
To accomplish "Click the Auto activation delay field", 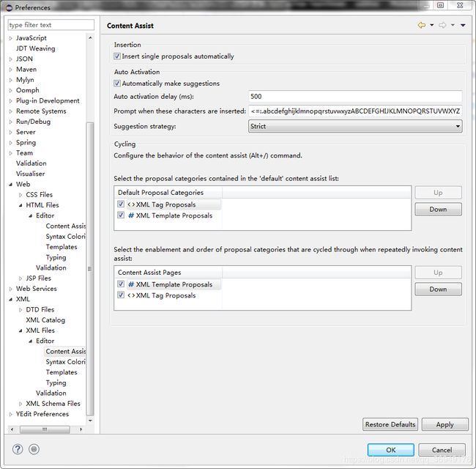I will tap(355, 97).
